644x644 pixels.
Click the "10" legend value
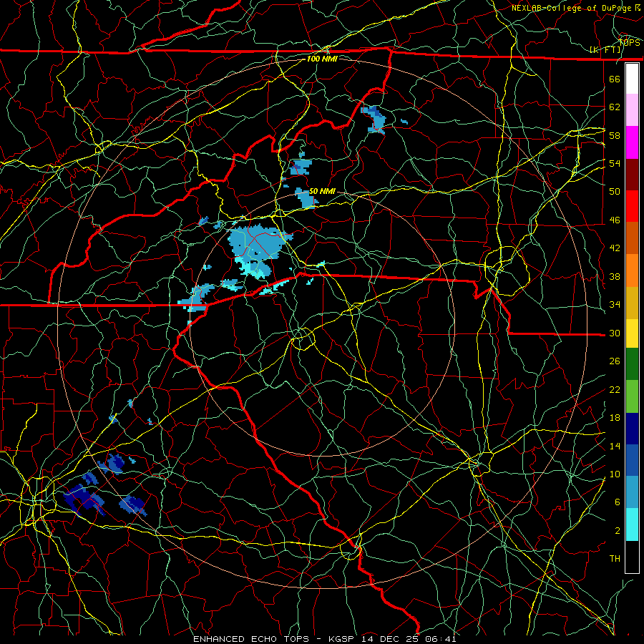[x=615, y=474]
